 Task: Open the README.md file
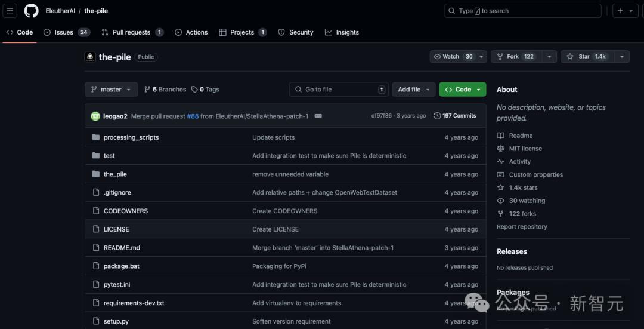[122, 248]
